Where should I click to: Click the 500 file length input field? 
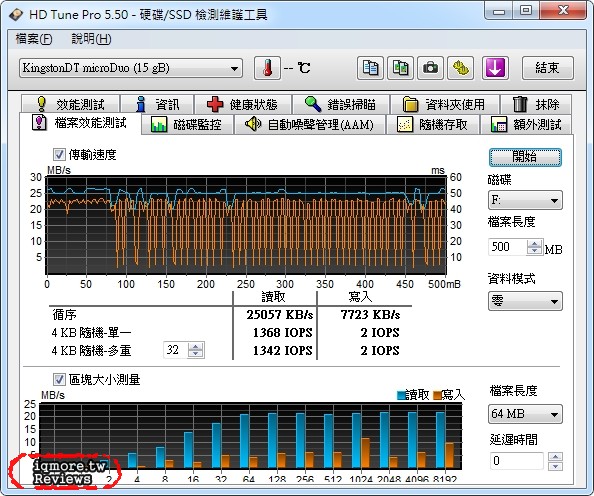tap(508, 247)
